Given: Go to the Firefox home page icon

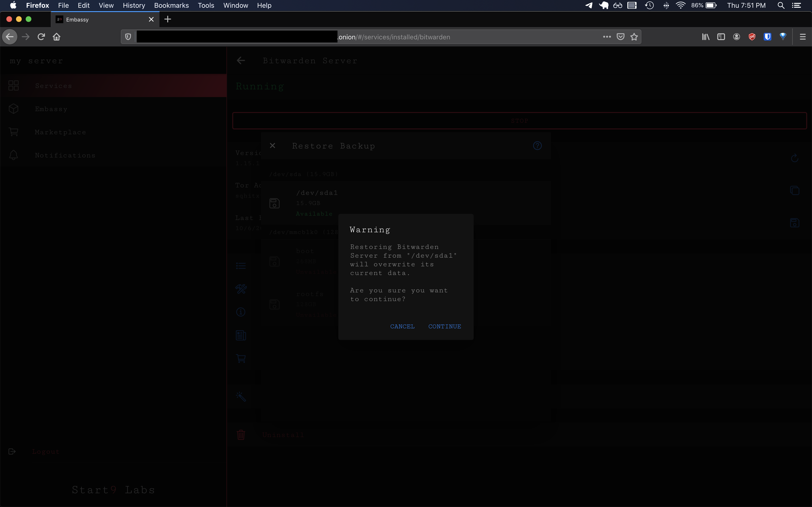Looking at the screenshot, I should pos(57,37).
